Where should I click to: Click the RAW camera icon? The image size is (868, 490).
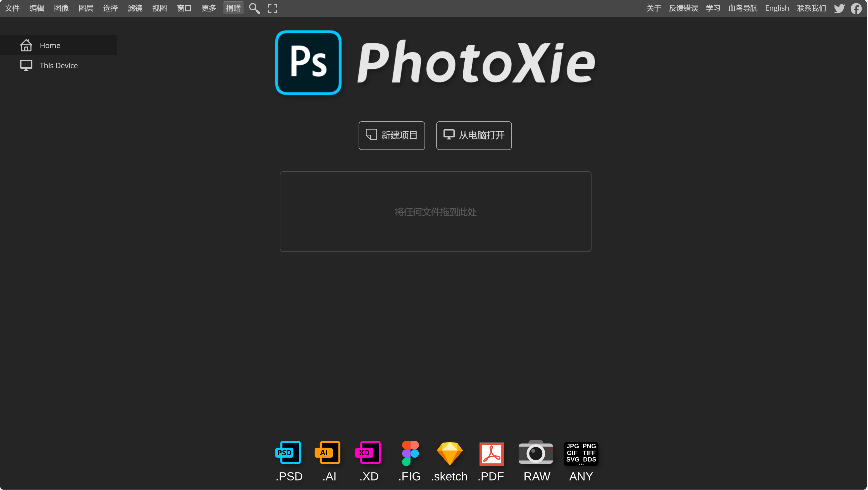535,452
